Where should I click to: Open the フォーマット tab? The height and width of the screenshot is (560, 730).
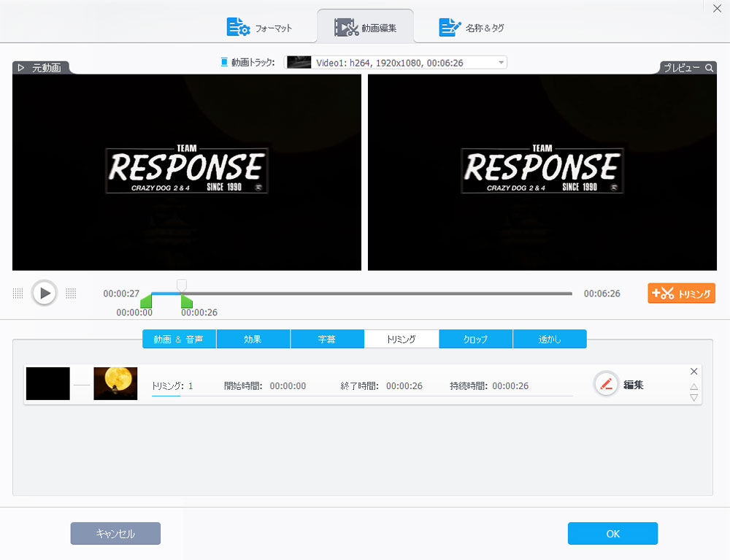click(x=259, y=28)
